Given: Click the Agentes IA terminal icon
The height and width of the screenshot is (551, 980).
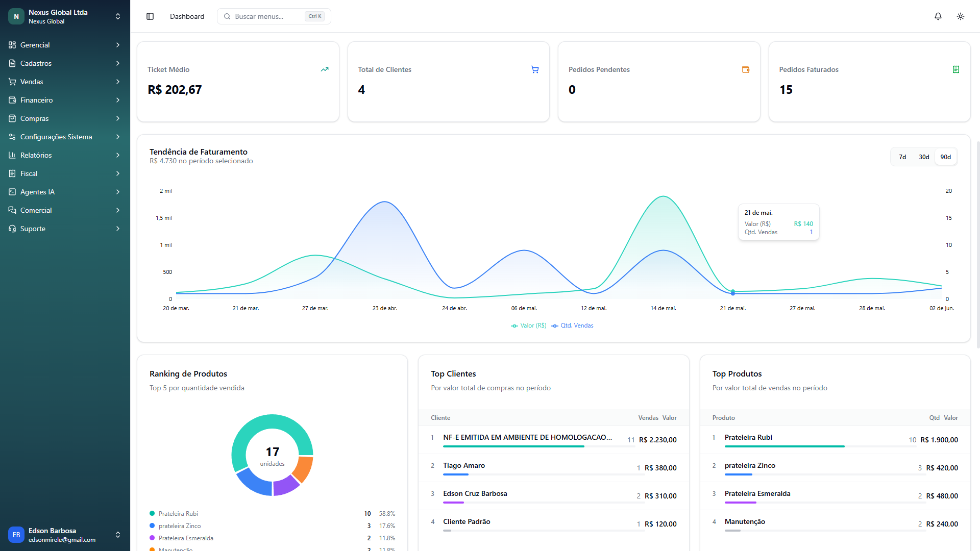Looking at the screenshot, I should pos(12,192).
